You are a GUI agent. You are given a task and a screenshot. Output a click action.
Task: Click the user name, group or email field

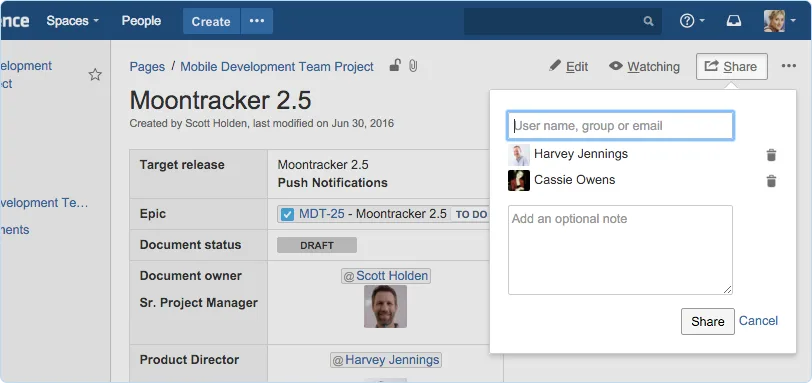620,126
